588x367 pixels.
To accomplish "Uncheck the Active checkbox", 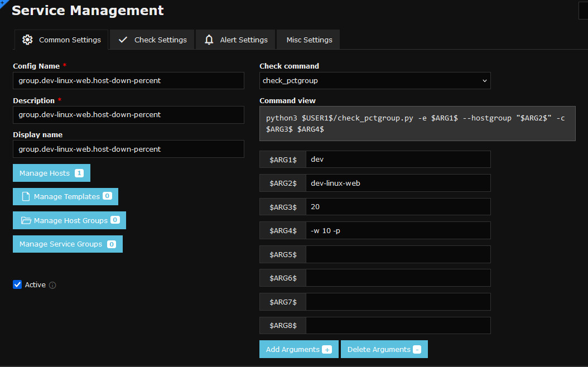I will 17,284.
